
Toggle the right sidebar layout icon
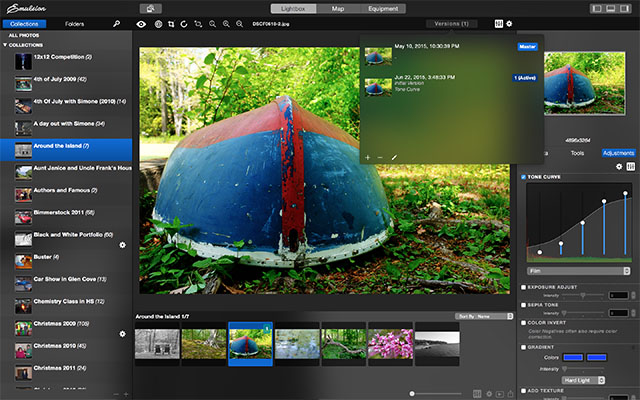[624, 9]
